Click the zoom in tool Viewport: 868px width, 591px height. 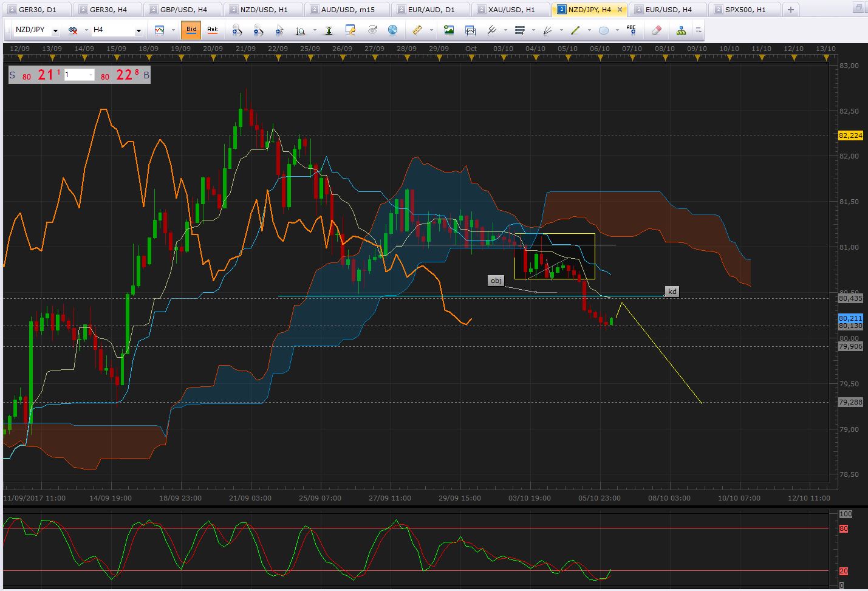click(238, 30)
